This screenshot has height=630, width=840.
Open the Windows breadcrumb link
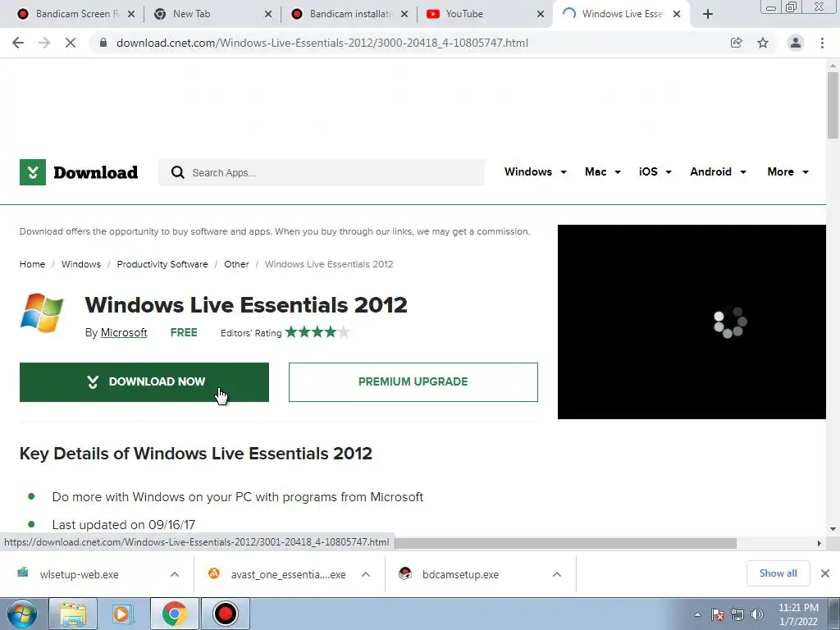[x=81, y=264]
